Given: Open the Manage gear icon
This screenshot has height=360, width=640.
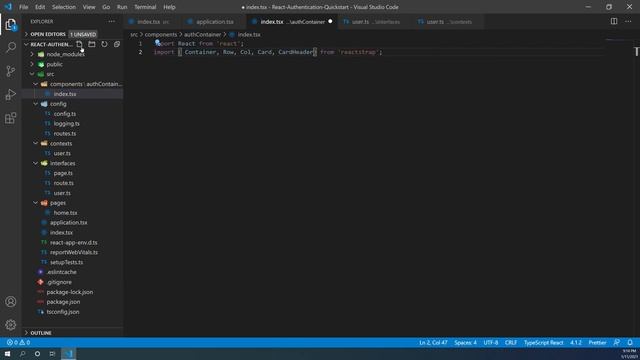Looking at the screenshot, I should [x=11, y=325].
